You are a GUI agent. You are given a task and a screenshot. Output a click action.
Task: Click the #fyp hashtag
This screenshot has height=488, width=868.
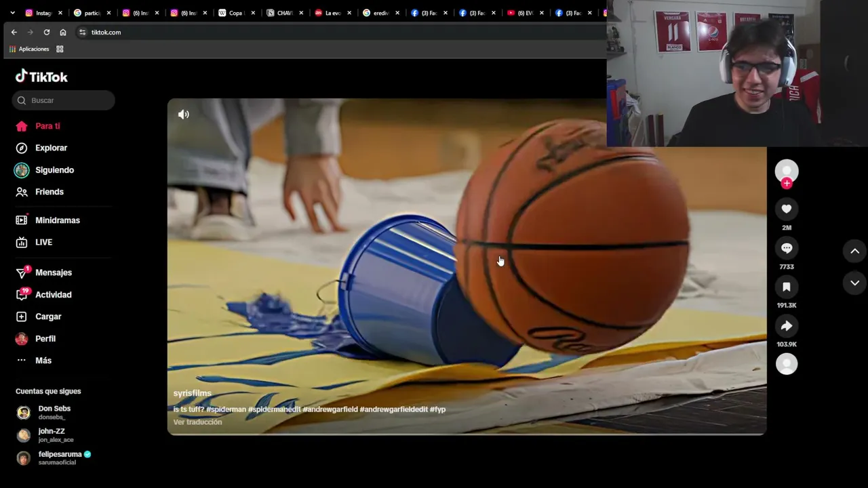pos(438,409)
